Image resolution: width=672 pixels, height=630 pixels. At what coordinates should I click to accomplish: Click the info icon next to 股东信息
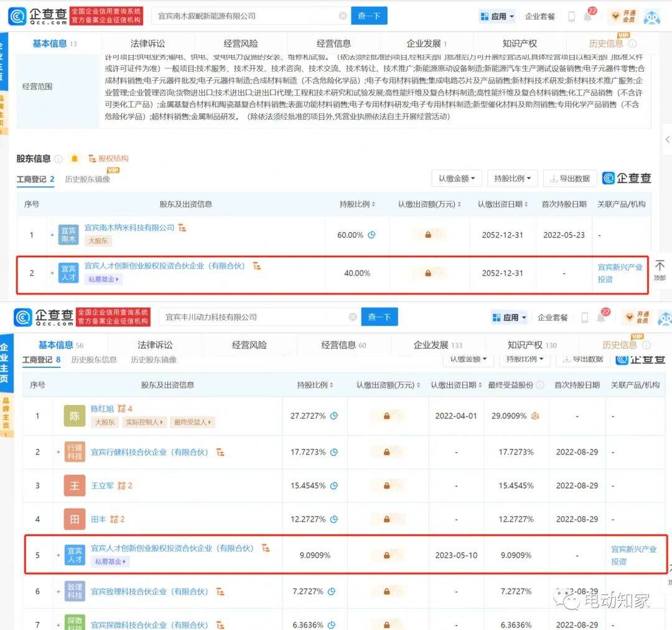tap(58, 159)
